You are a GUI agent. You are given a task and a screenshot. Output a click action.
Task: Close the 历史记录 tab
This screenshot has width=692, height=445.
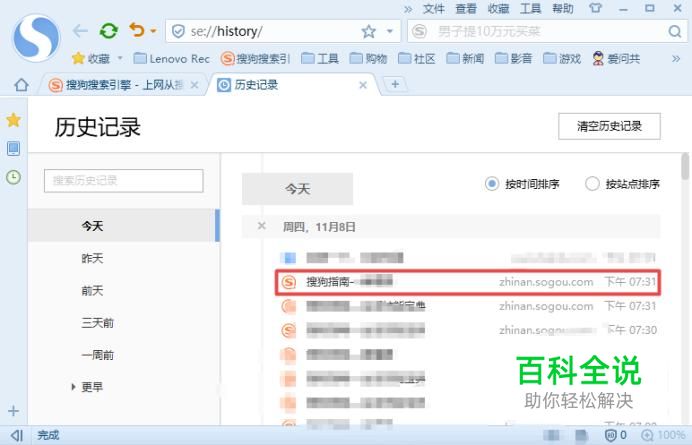pyautogui.click(x=363, y=85)
